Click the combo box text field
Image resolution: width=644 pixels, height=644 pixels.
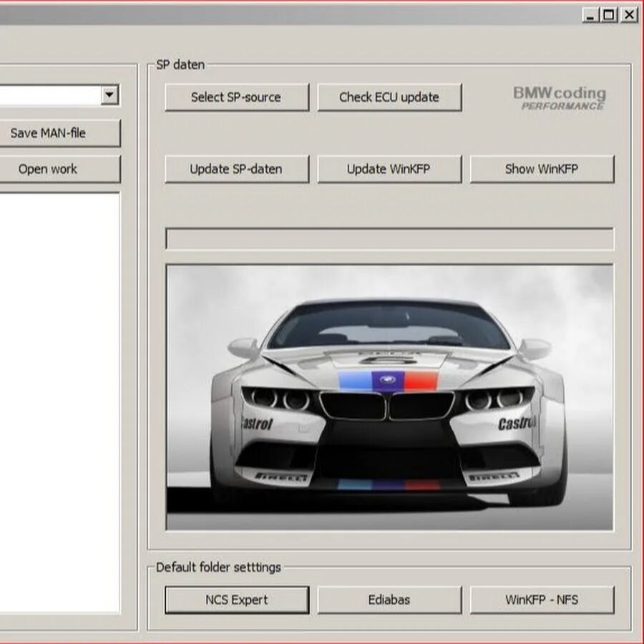[50, 94]
